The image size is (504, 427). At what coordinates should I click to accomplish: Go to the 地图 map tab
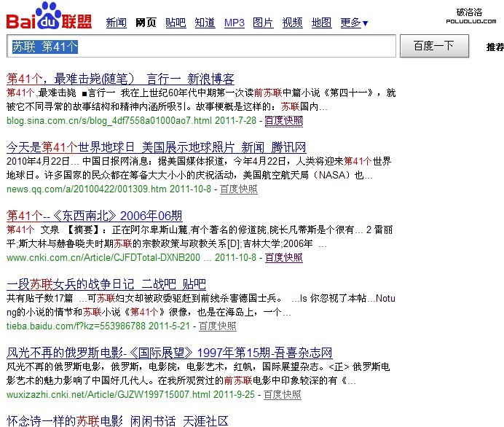[321, 23]
